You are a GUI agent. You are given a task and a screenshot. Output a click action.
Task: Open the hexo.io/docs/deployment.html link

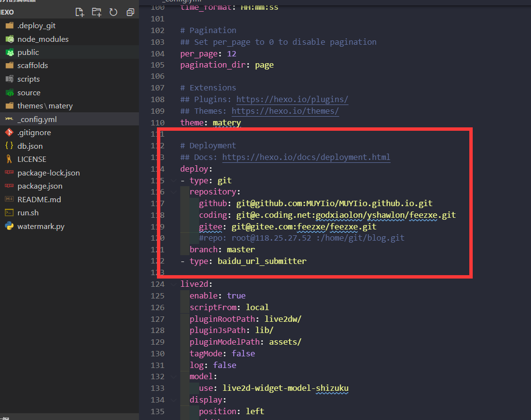[x=306, y=157]
